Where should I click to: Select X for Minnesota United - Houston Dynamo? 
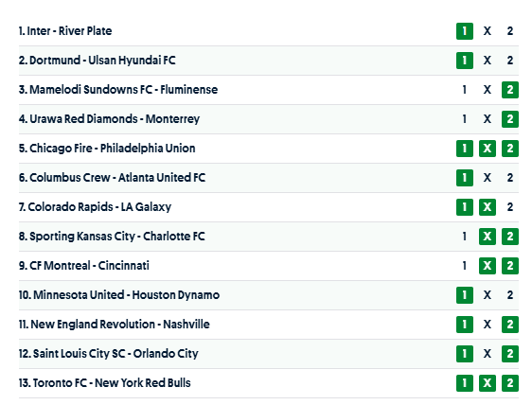click(488, 295)
